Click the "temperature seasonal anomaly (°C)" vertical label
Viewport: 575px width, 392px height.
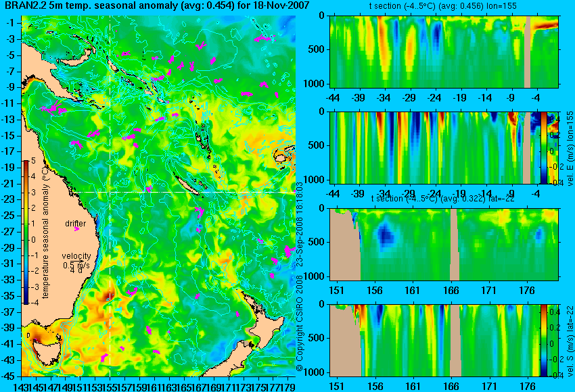click(x=45, y=232)
